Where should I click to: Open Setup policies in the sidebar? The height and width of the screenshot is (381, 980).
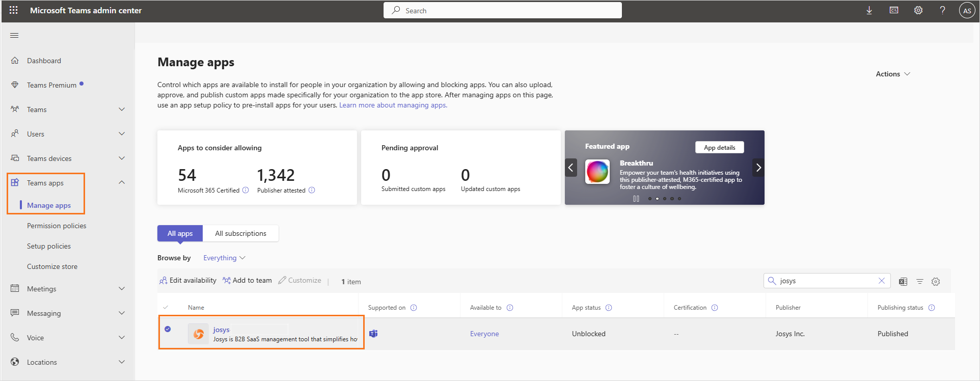[x=49, y=246]
